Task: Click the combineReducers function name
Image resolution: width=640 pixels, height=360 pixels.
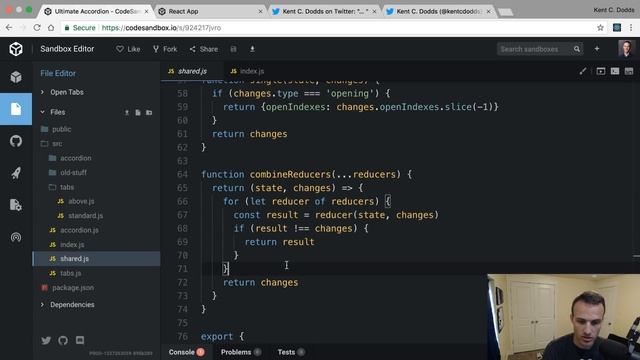Action: [290, 174]
